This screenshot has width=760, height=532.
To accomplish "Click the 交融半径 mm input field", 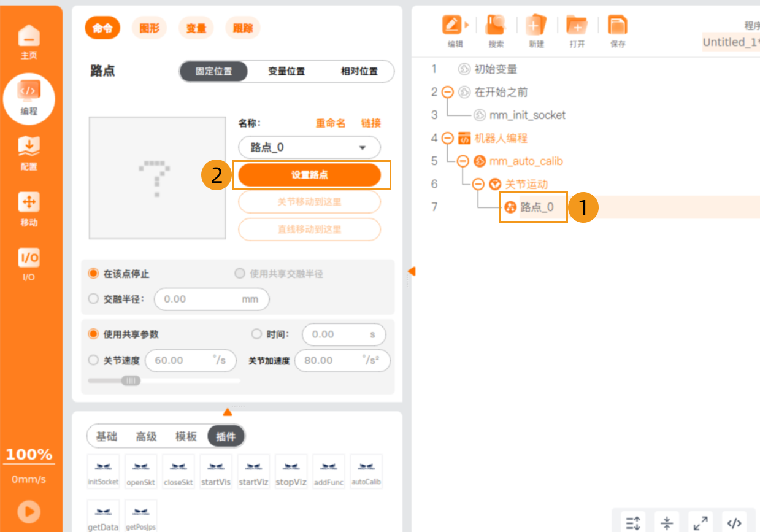I will [212, 299].
